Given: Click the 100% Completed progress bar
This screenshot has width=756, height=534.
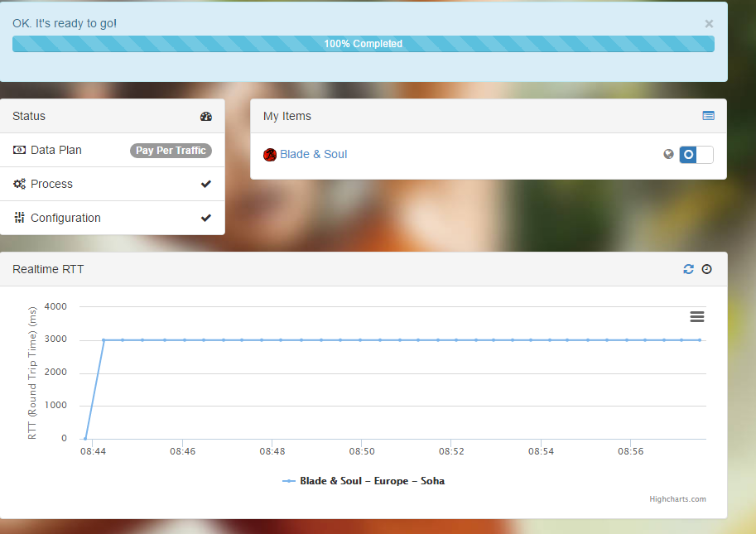Looking at the screenshot, I should (363, 44).
